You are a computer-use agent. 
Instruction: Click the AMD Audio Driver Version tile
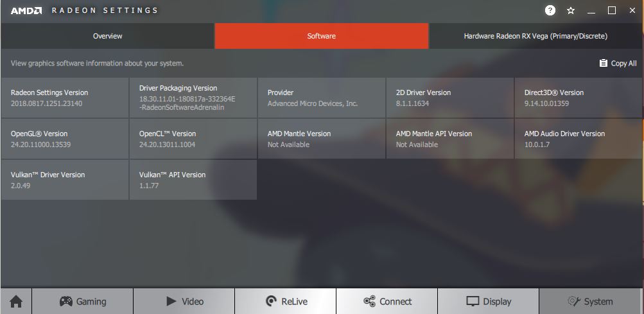[578, 139]
